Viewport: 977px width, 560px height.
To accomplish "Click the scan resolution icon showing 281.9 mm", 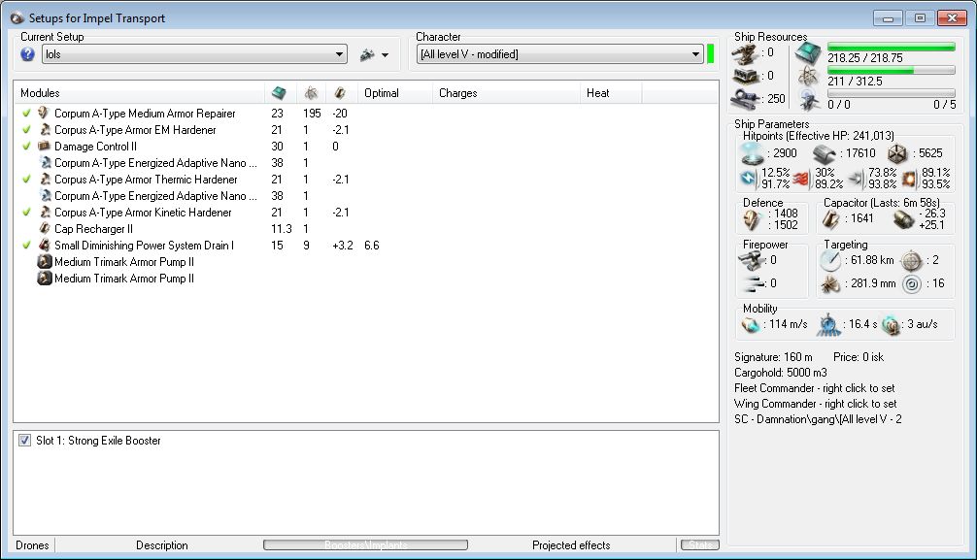I will (830, 284).
